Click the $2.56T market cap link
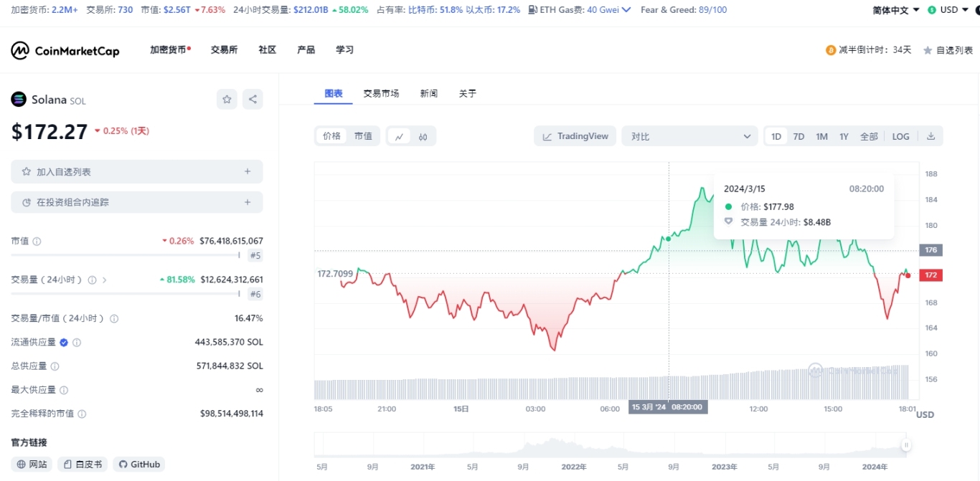This screenshot has height=481, width=980. coord(176,10)
